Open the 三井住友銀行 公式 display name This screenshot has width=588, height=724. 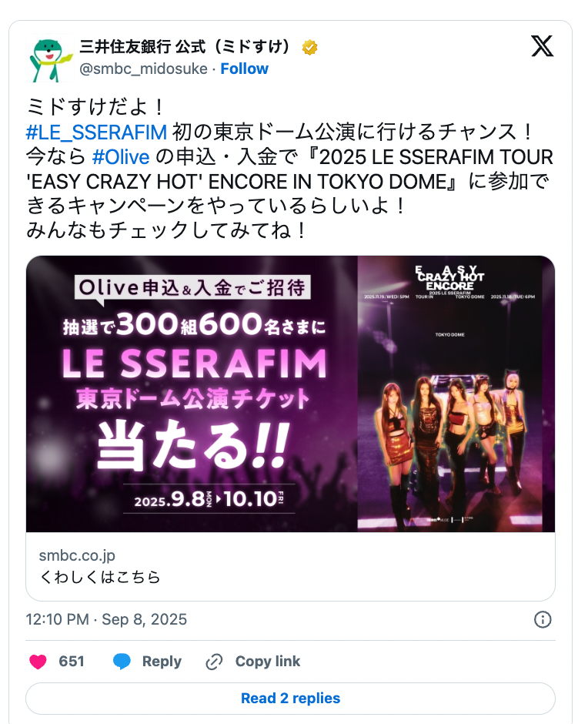[185, 47]
